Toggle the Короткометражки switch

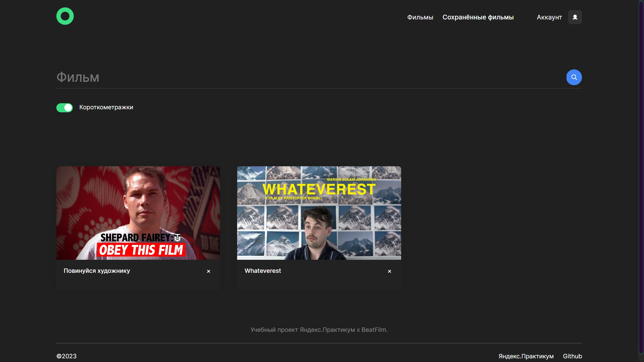pos(64,108)
